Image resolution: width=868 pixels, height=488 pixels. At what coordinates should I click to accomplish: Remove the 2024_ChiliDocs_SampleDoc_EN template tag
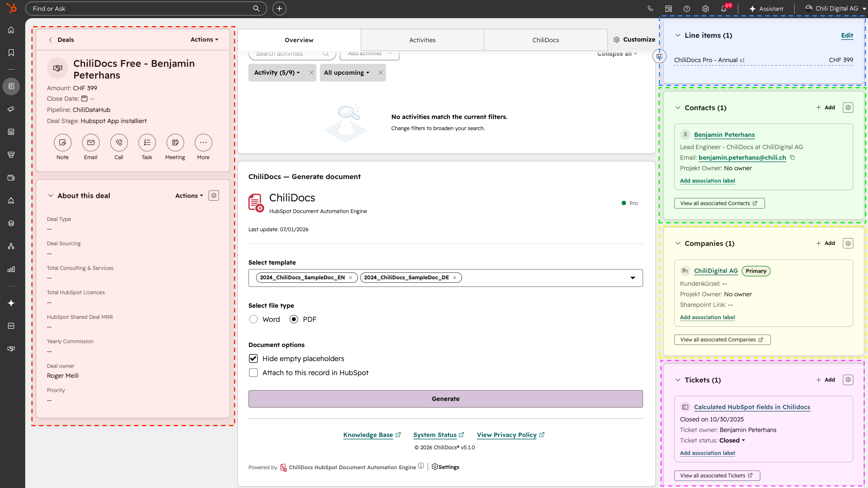350,278
